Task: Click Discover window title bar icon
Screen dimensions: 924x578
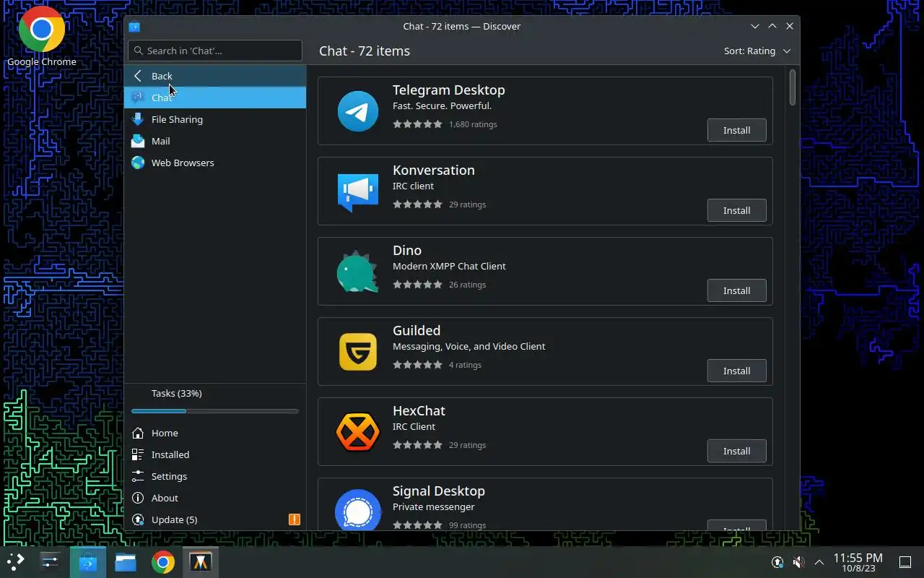Action: (x=134, y=27)
